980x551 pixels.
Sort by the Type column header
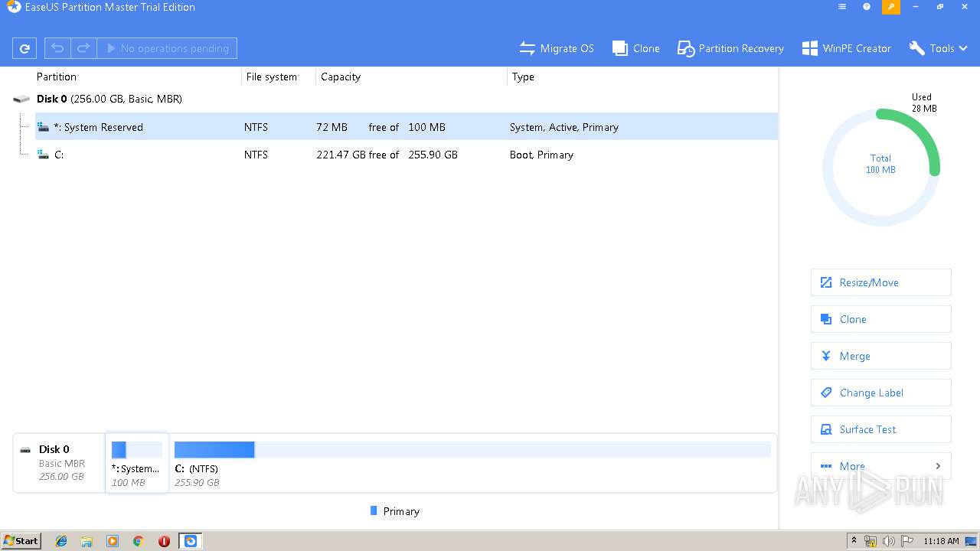(523, 77)
